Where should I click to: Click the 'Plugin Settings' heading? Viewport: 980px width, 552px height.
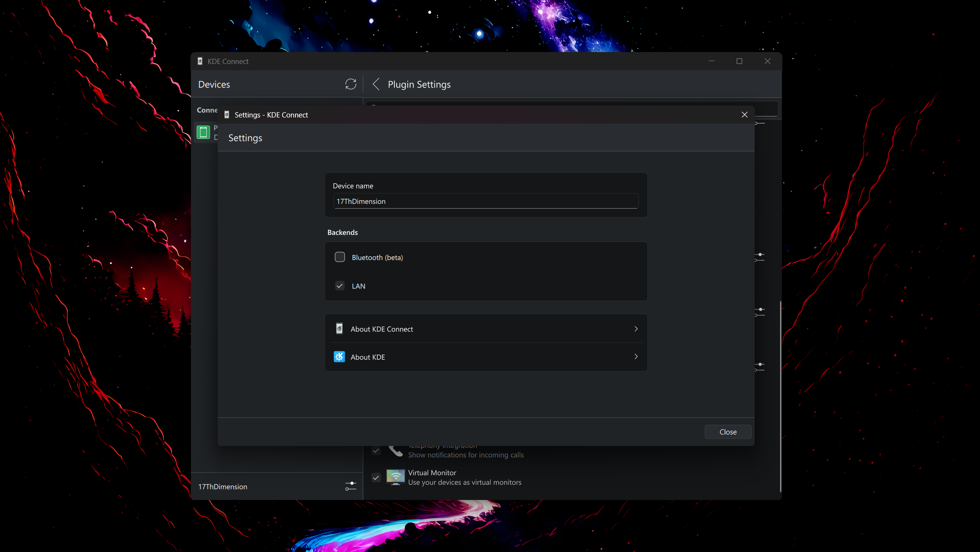419,85
